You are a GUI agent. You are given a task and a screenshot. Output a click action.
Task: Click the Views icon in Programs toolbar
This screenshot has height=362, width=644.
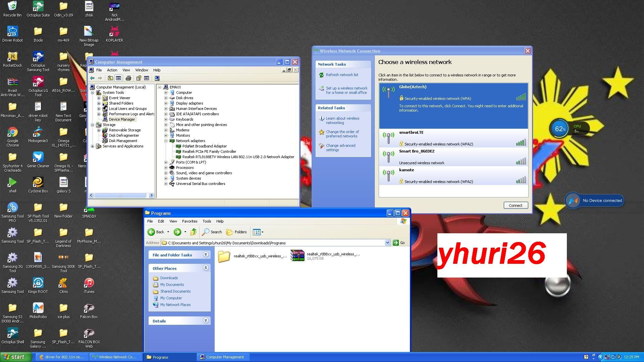click(257, 232)
